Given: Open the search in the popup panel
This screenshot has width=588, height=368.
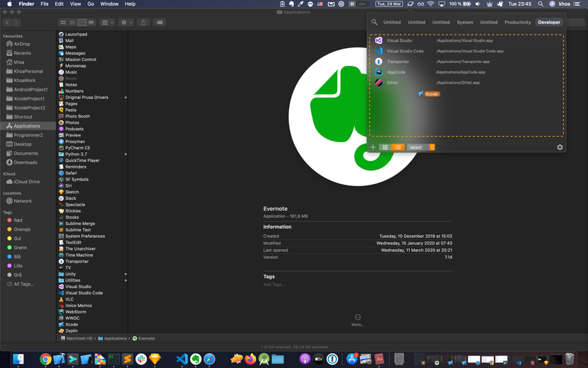Looking at the screenshot, I should [375, 22].
